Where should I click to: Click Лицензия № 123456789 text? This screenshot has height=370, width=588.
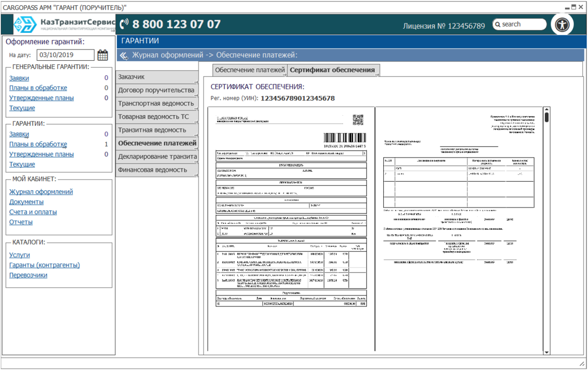(444, 26)
